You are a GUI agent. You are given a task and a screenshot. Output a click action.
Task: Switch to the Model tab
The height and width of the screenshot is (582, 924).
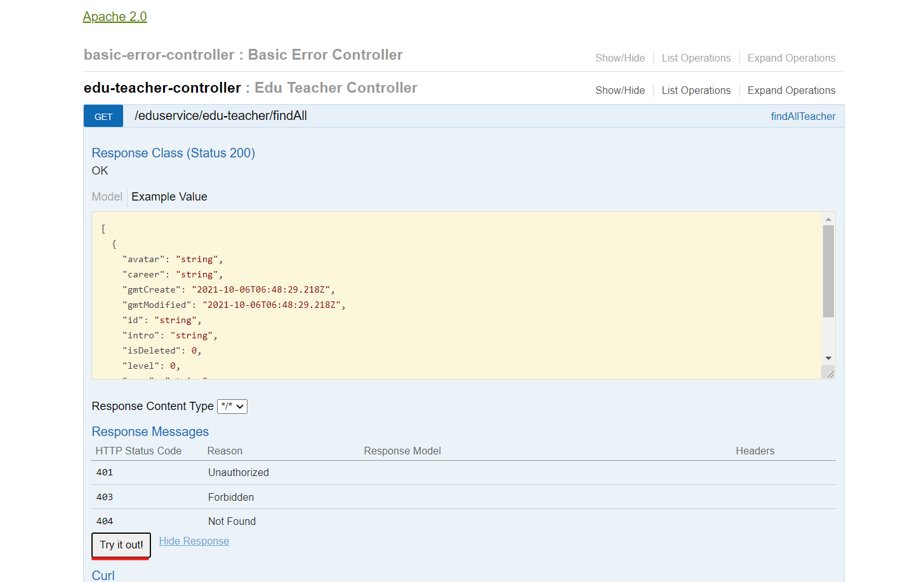[x=107, y=197]
